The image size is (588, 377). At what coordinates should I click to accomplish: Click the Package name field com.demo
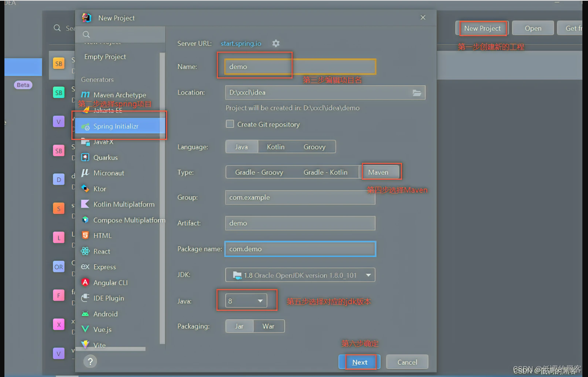300,249
